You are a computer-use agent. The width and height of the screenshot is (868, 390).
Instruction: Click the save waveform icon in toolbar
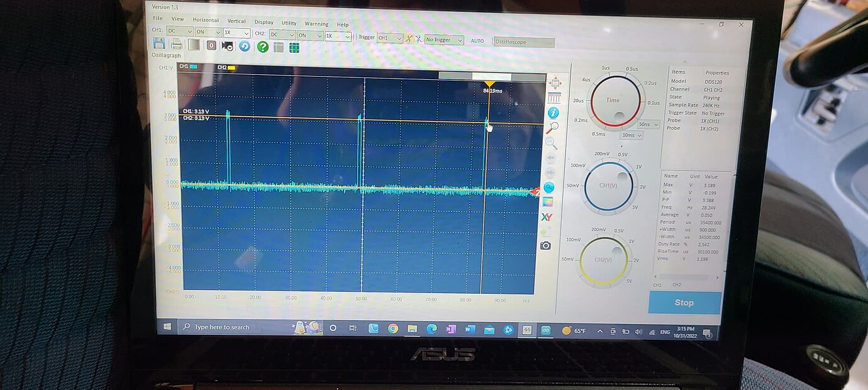[x=160, y=43]
